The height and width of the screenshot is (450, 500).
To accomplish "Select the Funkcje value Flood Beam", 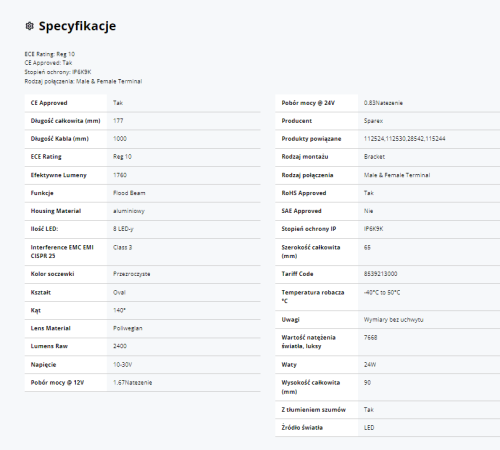I will 129,193.
